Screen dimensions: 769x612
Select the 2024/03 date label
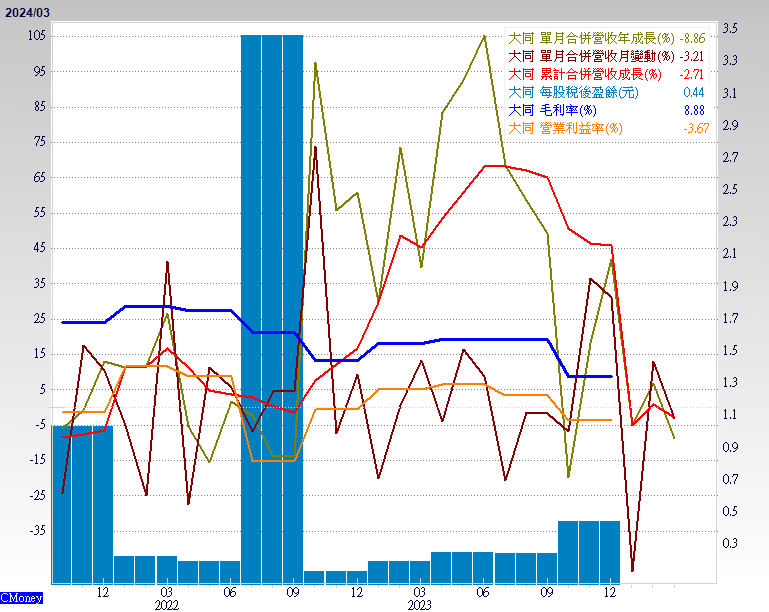(x=25, y=11)
